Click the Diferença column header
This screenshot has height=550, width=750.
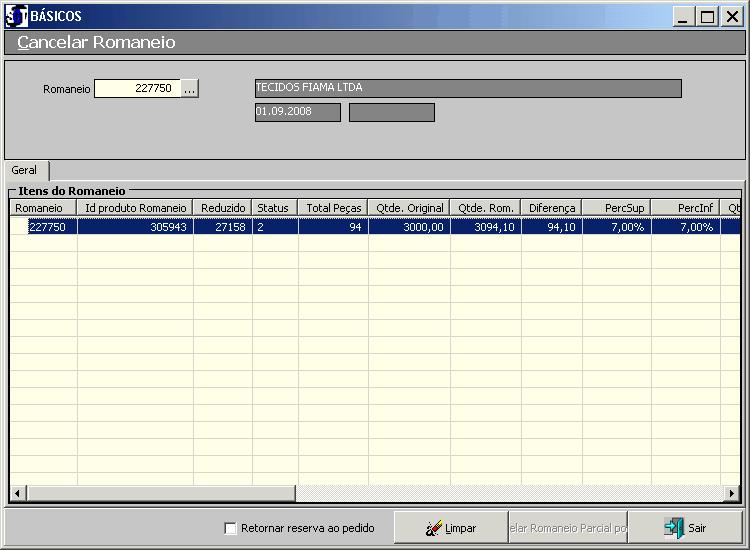pyautogui.click(x=552, y=208)
